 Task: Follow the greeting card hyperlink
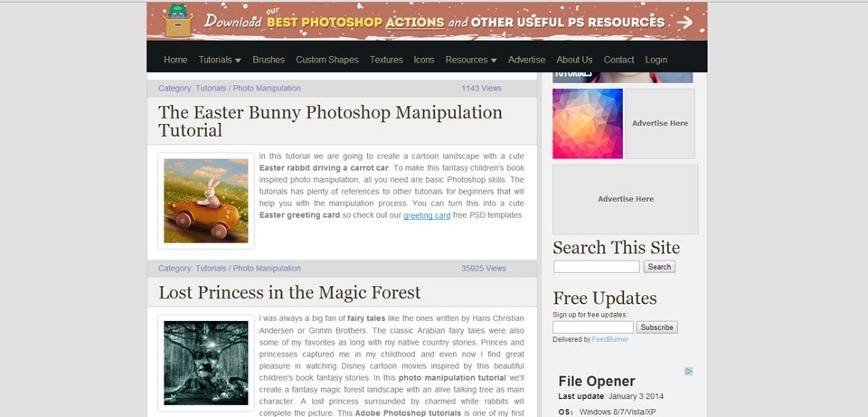click(x=427, y=215)
